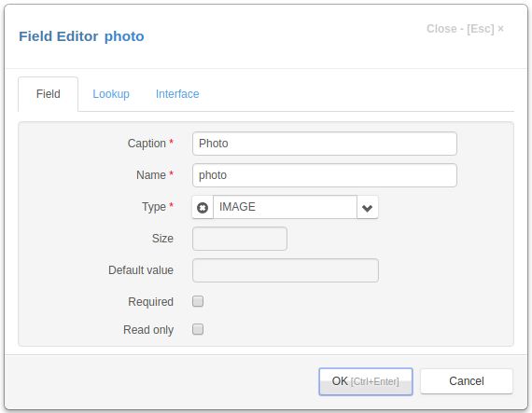Open the Interface tab
Viewport: 532px width, 413px height.
177,94
